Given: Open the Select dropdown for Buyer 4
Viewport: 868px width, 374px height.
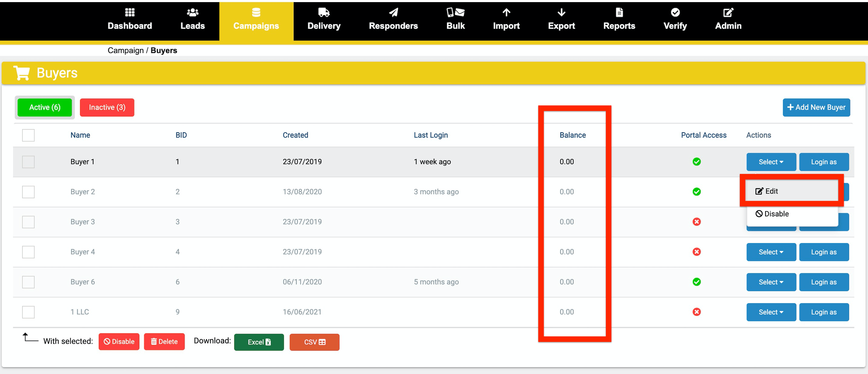Looking at the screenshot, I should tap(771, 252).
